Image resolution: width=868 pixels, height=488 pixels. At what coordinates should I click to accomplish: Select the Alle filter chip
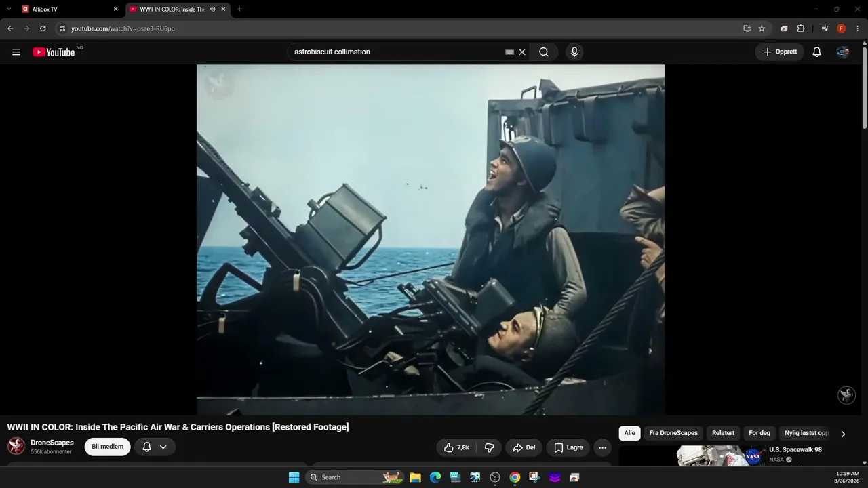[x=630, y=433]
